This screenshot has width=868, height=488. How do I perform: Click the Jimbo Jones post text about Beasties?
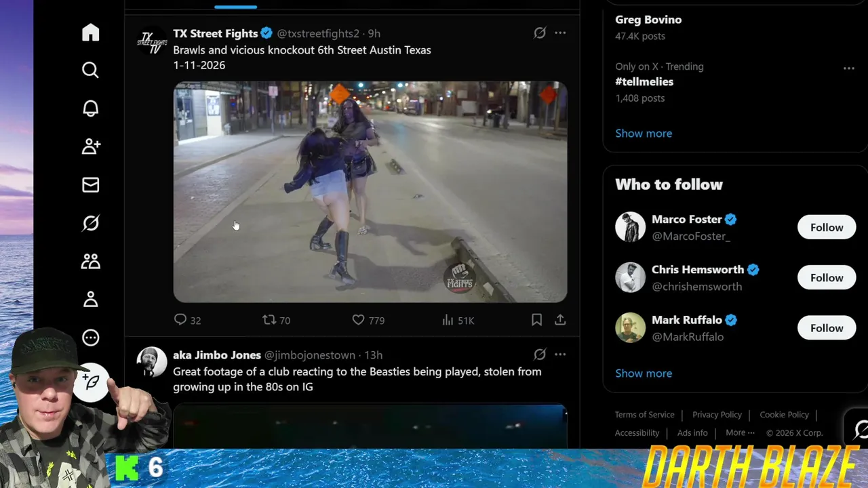357,380
